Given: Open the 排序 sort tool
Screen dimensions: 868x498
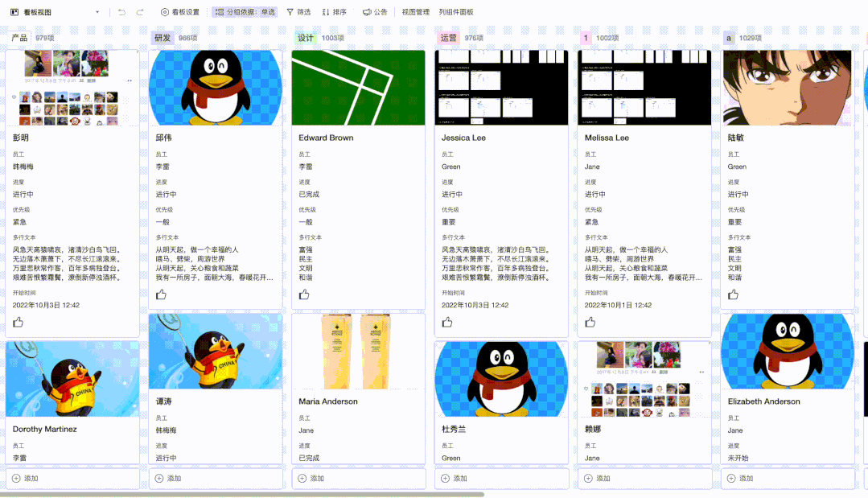Looking at the screenshot, I should tap(335, 11).
